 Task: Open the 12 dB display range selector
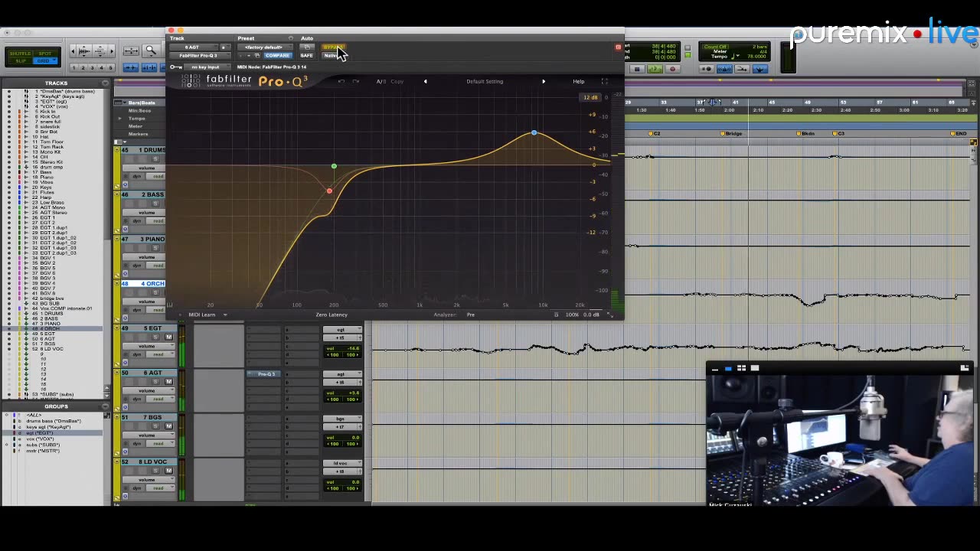coord(590,97)
